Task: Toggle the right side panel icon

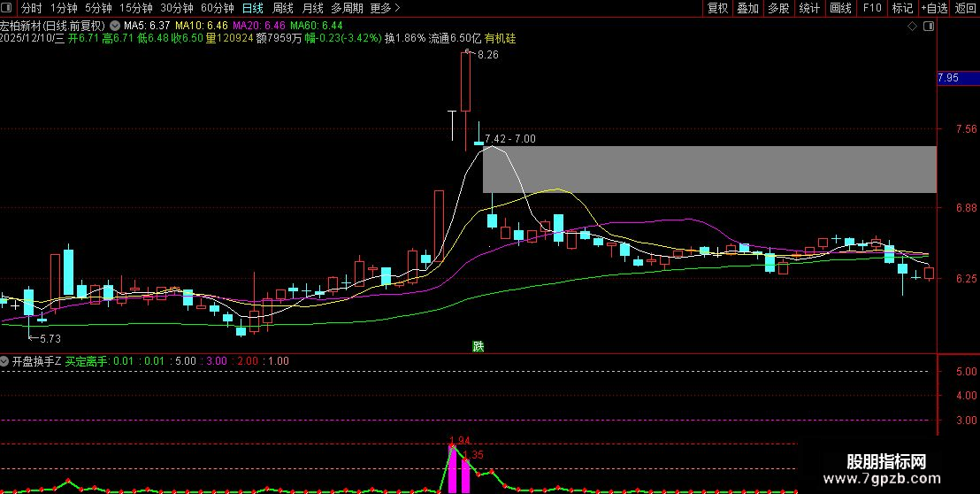Action: click(x=929, y=27)
